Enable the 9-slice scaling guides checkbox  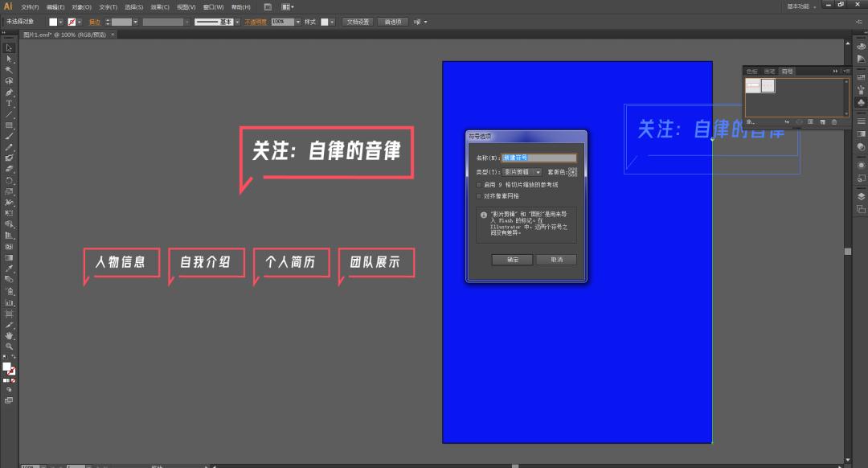point(479,185)
